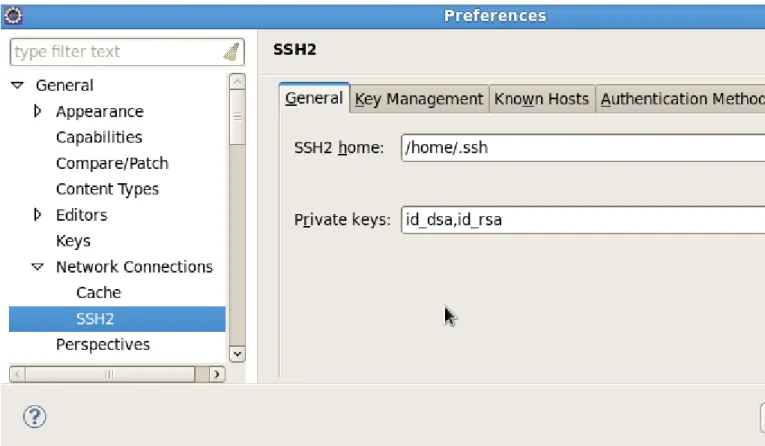The height and width of the screenshot is (446, 765).
Task: Select Editors in the preferences tree
Action: tap(81, 215)
